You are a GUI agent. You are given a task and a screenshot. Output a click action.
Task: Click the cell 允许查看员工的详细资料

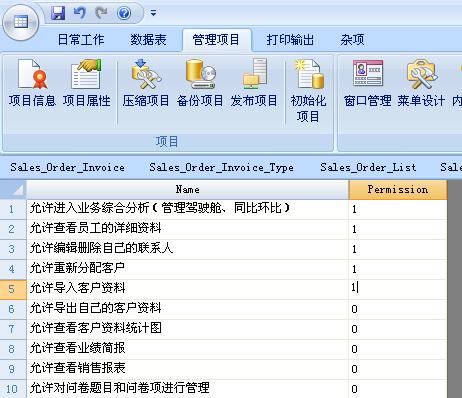tap(188, 229)
